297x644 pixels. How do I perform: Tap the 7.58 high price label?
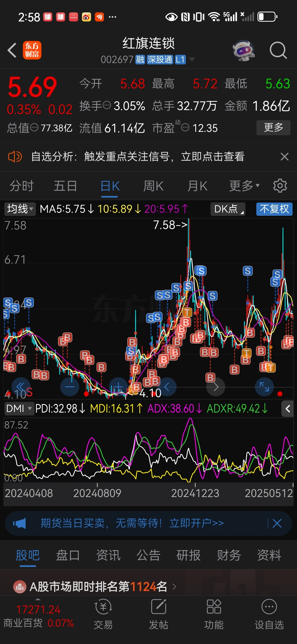pyautogui.click(x=170, y=225)
